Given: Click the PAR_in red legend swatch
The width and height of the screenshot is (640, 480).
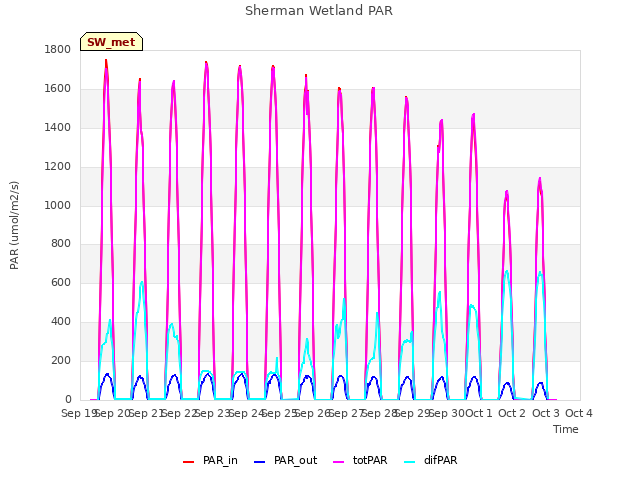Looking at the screenshot, I should 188,462.
